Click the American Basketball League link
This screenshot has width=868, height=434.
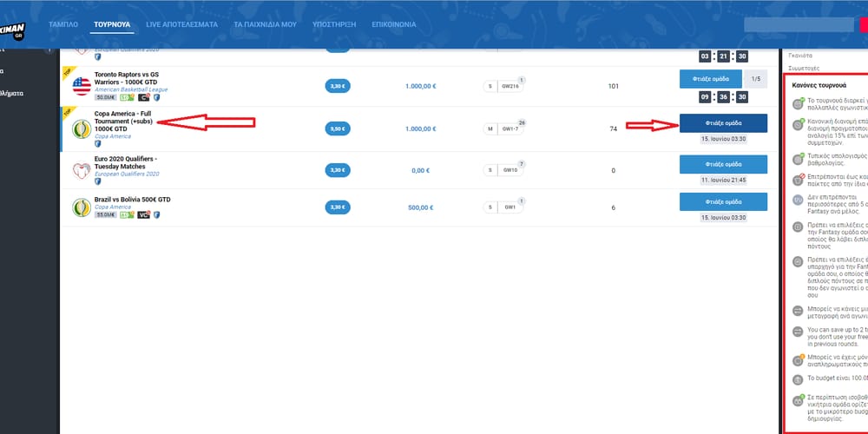tap(131, 89)
